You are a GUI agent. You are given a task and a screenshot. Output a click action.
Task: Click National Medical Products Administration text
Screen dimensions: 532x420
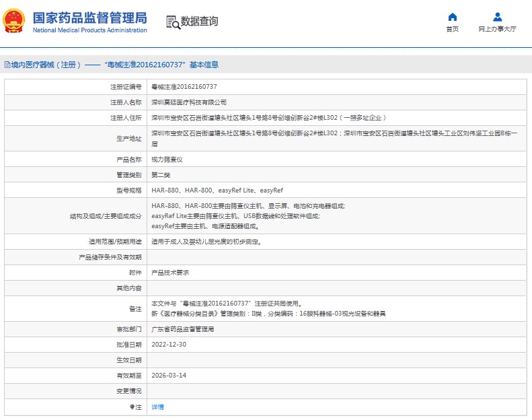[x=90, y=30]
